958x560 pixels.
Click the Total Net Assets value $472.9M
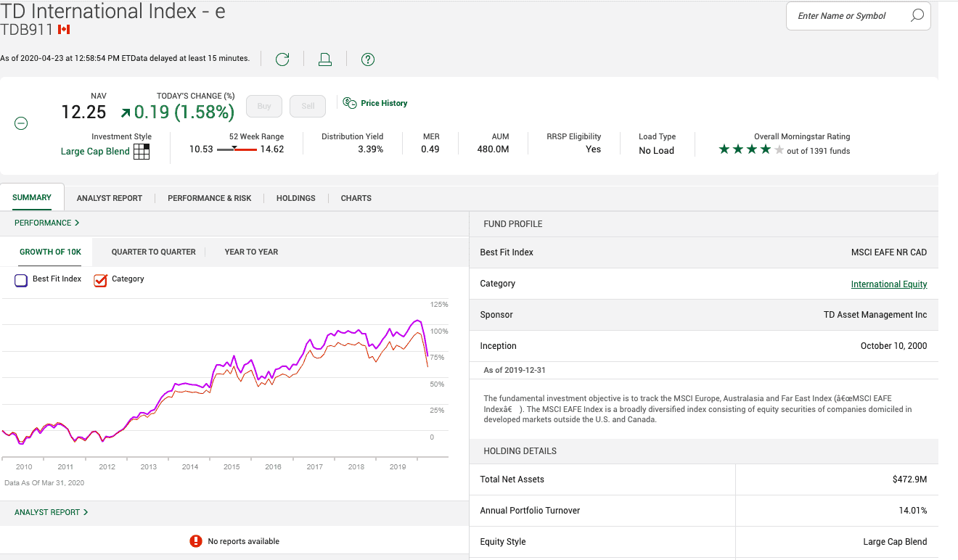click(909, 479)
